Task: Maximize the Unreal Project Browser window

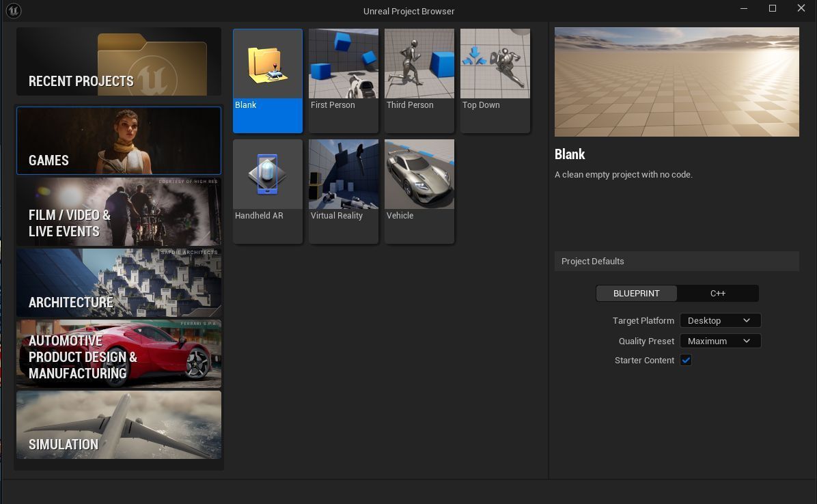Action: [x=773, y=8]
